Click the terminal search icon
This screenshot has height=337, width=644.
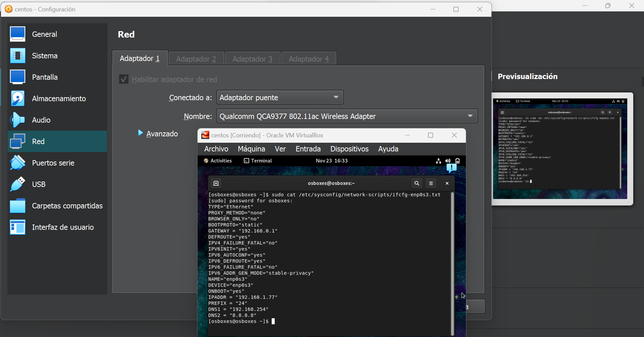[x=417, y=183]
